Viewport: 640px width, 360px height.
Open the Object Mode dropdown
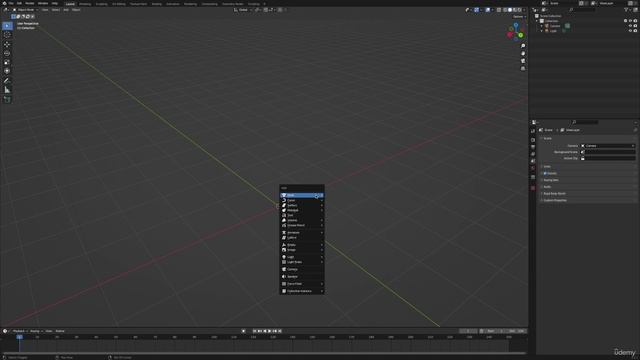click(25, 10)
